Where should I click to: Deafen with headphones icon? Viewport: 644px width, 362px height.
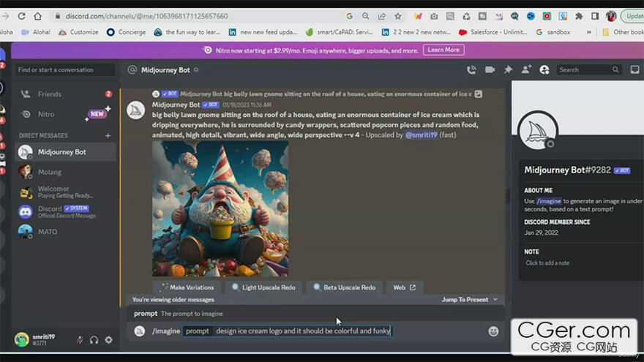[x=94, y=340]
